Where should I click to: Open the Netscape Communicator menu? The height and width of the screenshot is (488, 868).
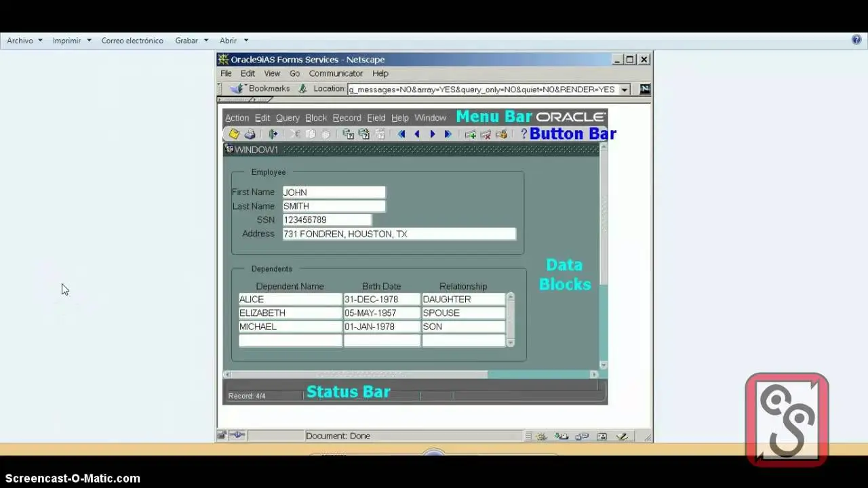tap(336, 73)
